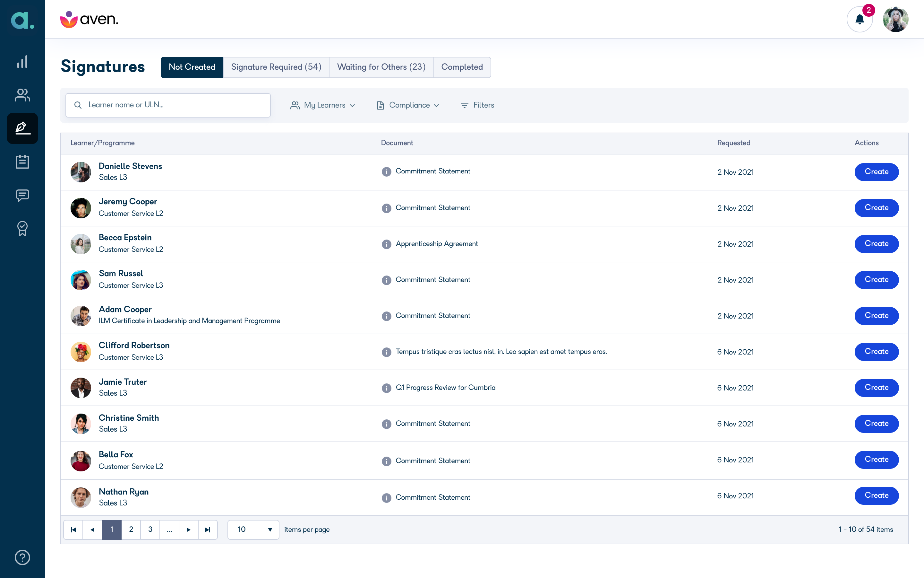Click the '1 - 10 of 54 items' text
924x578 pixels.
pos(865,530)
